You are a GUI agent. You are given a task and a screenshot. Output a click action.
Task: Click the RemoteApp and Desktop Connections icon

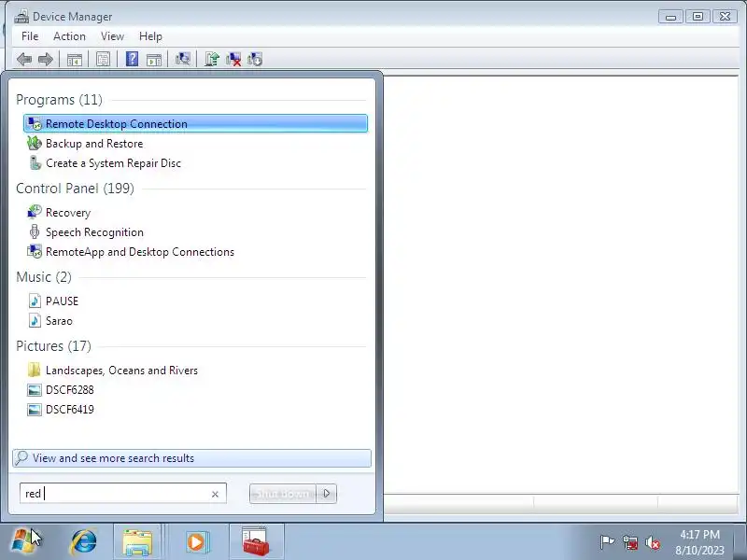(x=35, y=251)
